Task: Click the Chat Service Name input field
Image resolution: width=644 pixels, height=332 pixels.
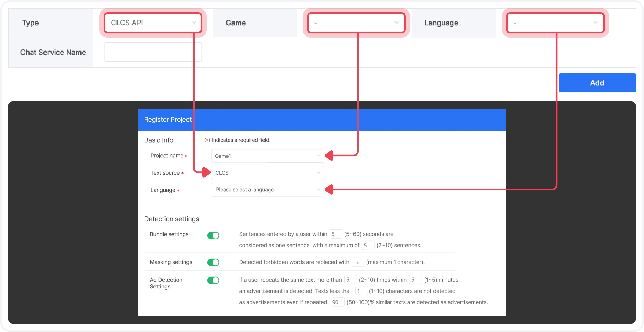Action: [x=152, y=52]
